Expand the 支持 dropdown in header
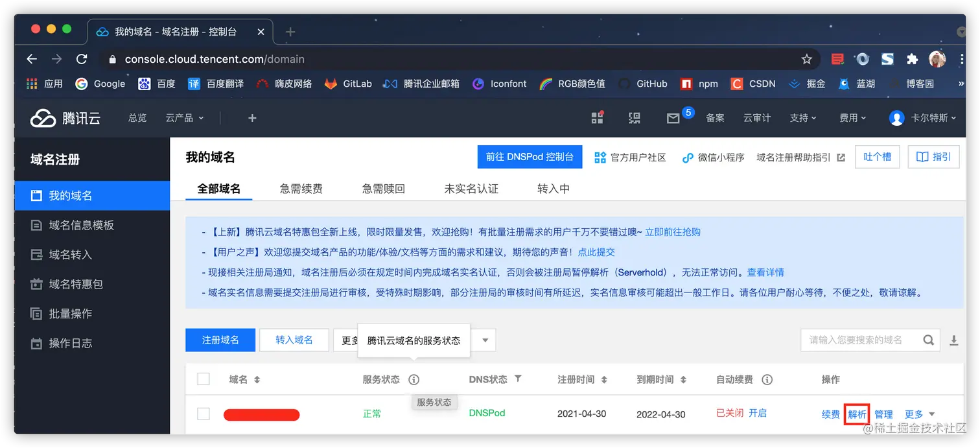Viewport: 980px width, 448px height. [x=803, y=118]
